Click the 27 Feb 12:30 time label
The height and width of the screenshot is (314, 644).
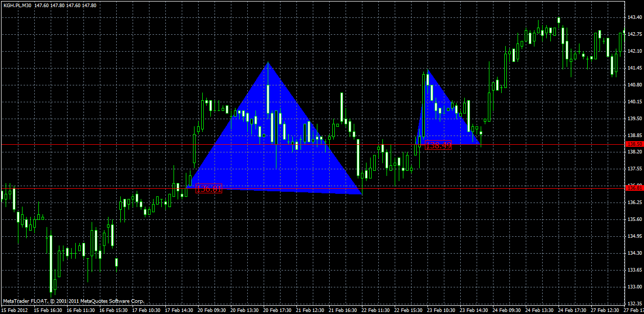click(605, 310)
